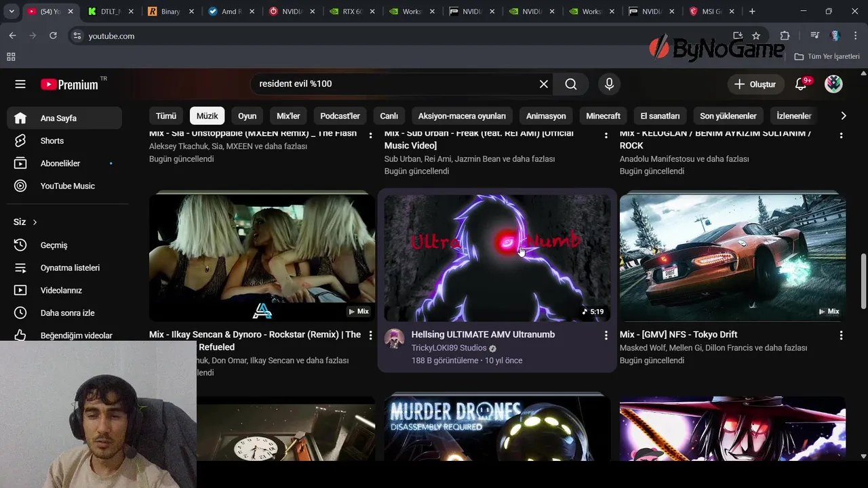Viewport: 868px width, 488px height.
Task: Expand the Siz section chevron
Action: click(35, 222)
